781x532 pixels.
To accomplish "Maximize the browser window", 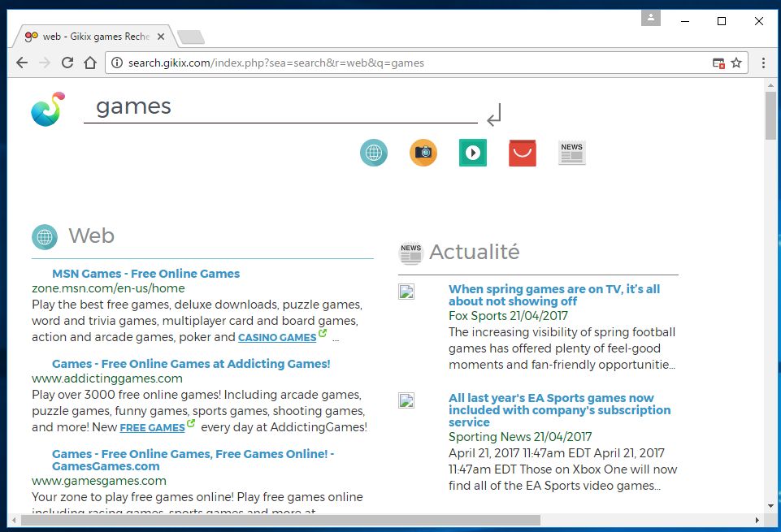I will click(721, 21).
